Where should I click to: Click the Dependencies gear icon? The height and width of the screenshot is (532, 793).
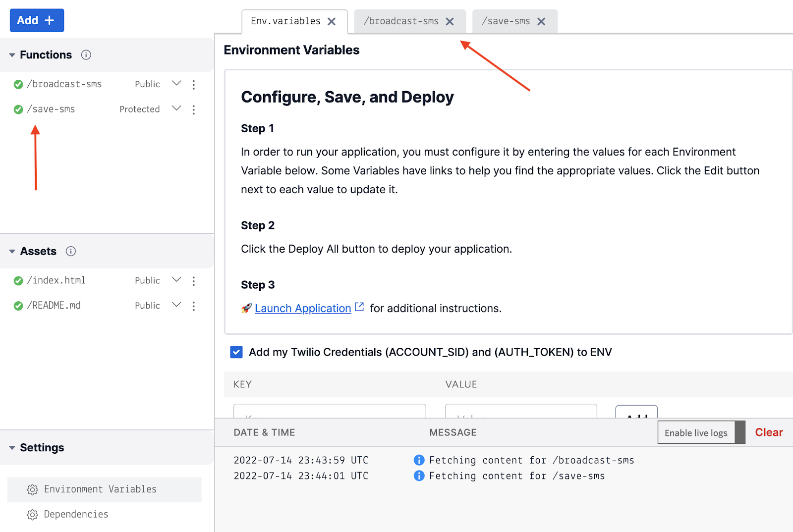(x=32, y=515)
